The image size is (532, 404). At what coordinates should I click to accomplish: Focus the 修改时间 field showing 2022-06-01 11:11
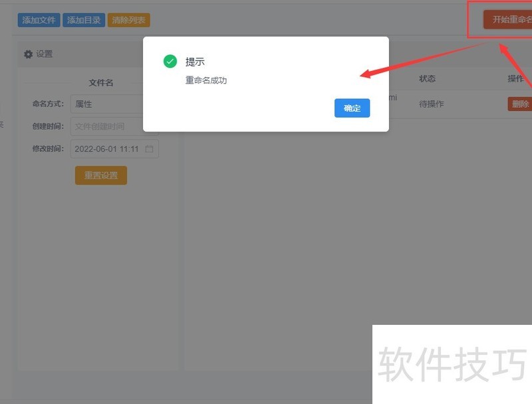(x=114, y=149)
